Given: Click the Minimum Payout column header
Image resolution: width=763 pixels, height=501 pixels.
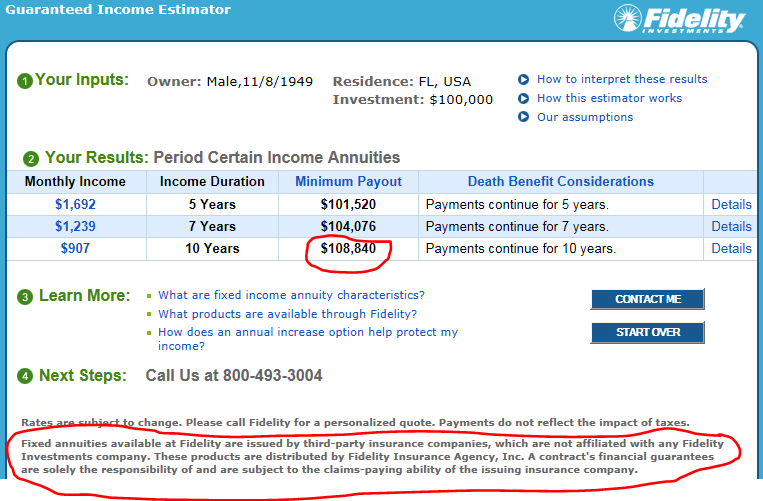Looking at the screenshot, I should [x=348, y=181].
